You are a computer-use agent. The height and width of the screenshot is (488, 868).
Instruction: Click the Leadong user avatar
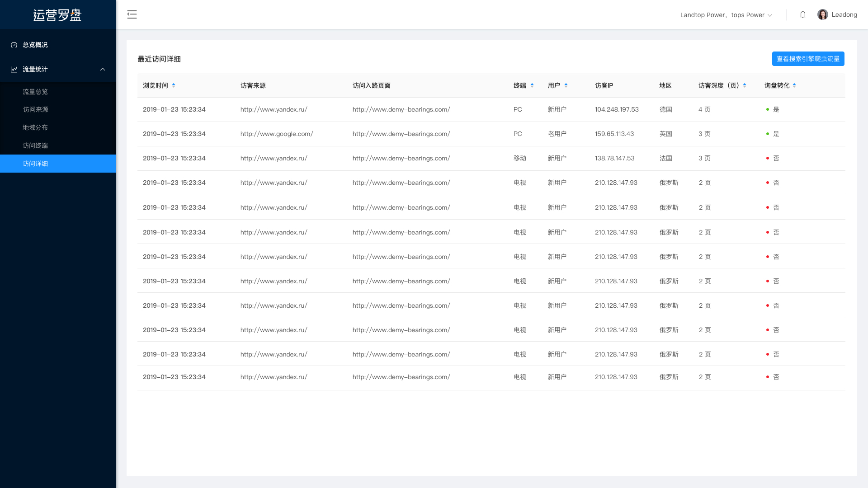(822, 14)
